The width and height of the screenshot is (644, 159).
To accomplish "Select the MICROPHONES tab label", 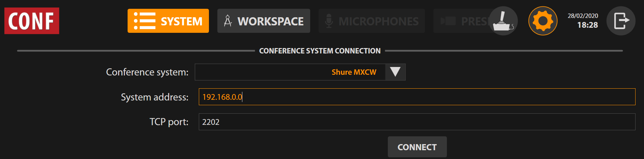I will tap(379, 21).
